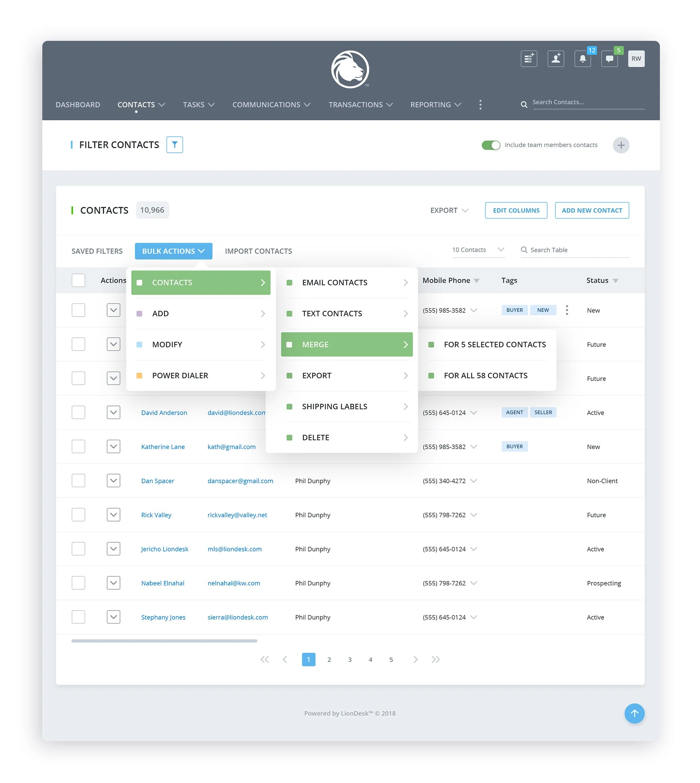This screenshot has height=783, width=700.
Task: Open the RW profile avatar
Action: point(636,58)
